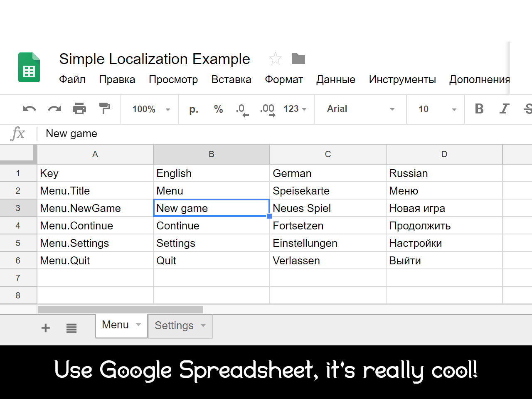Click the select-all corner box
This screenshot has width=532, height=399.
(18, 154)
